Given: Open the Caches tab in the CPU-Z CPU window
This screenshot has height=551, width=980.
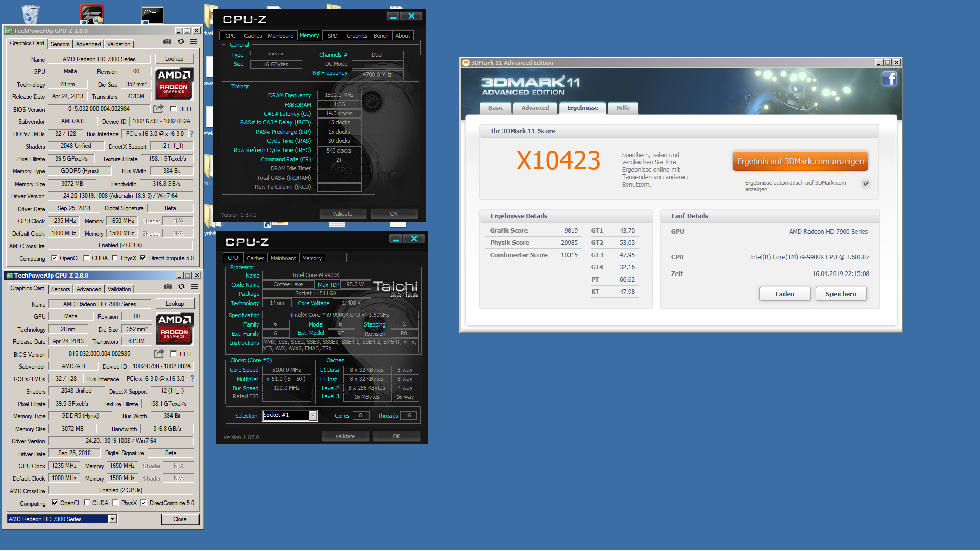Looking at the screenshot, I should click(256, 258).
